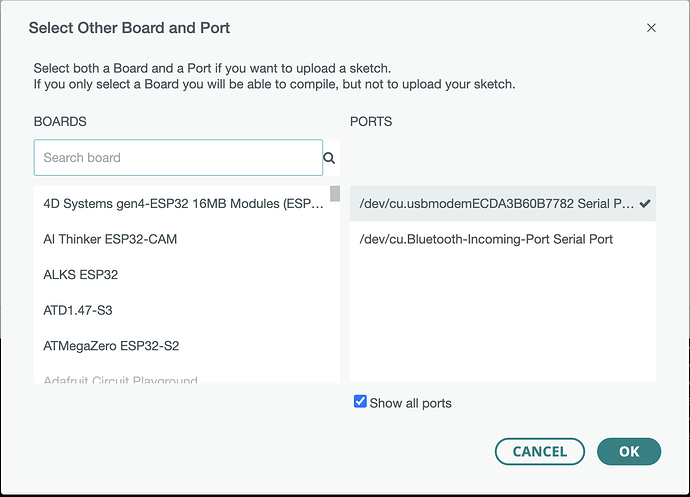Choose Adafruit Circuit Playground board
690x497 pixels.
pos(120,380)
